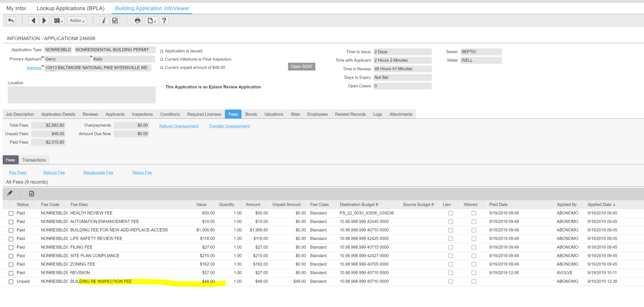
Task: Click the Pay Fees link
Action: (18, 172)
